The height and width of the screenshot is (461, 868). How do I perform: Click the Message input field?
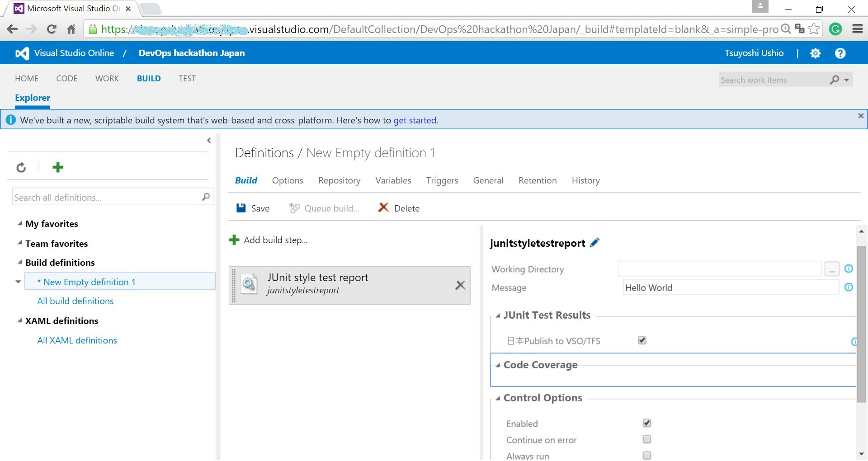(731, 287)
